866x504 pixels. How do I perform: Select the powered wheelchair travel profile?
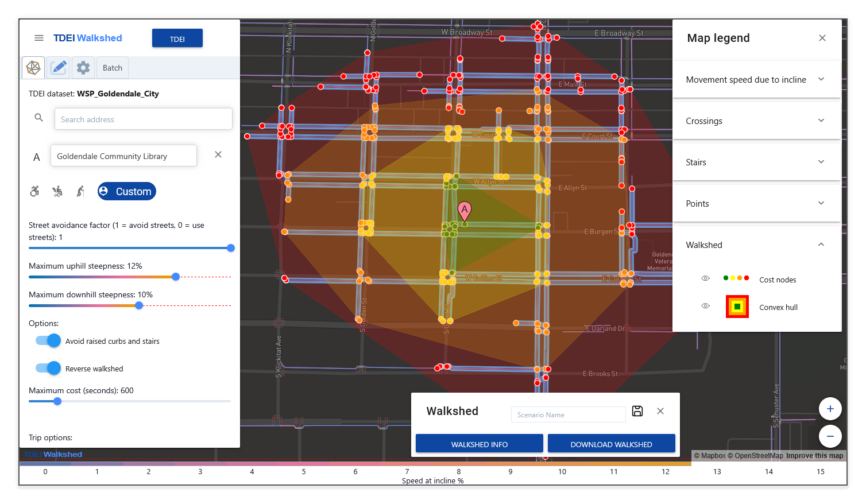coord(57,191)
